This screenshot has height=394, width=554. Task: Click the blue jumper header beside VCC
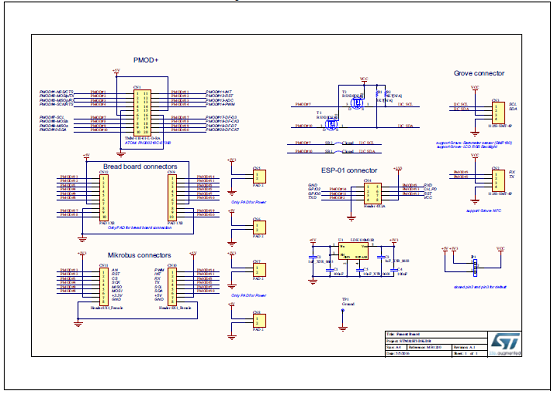point(475,267)
